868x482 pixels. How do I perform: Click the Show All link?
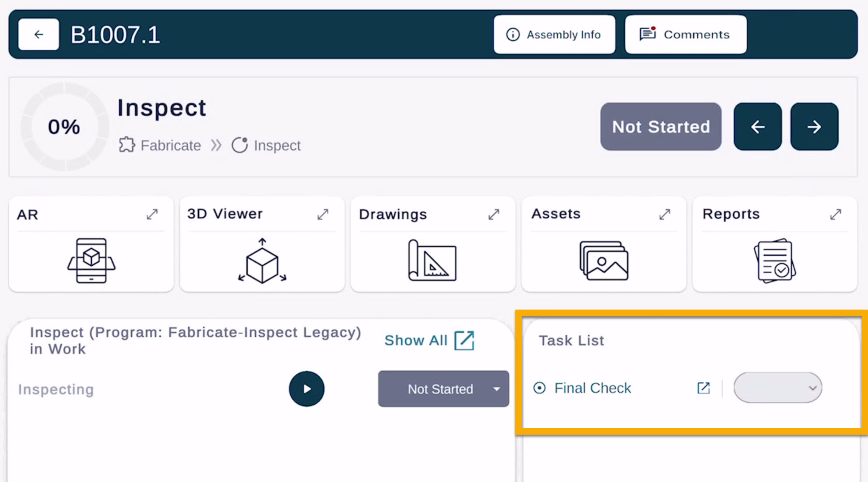coord(429,340)
